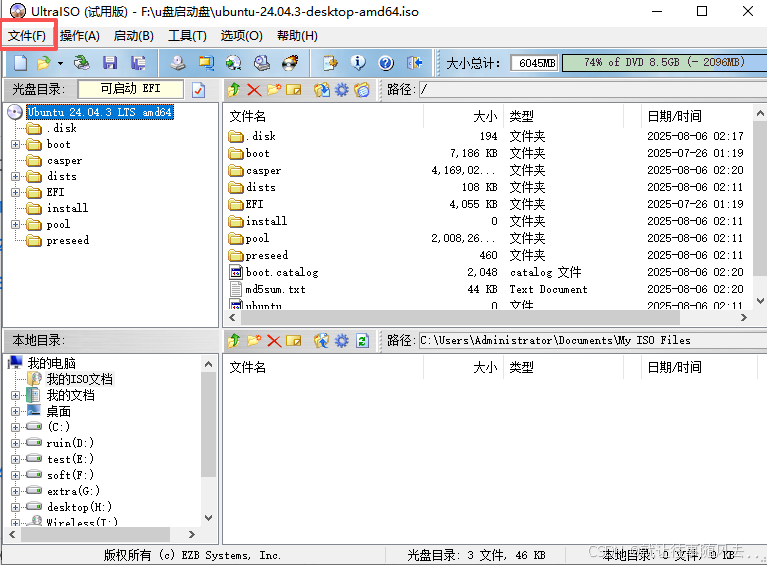Expand the (C:) drive node
Screen dimensions: 767x565
pyautogui.click(x=16, y=427)
